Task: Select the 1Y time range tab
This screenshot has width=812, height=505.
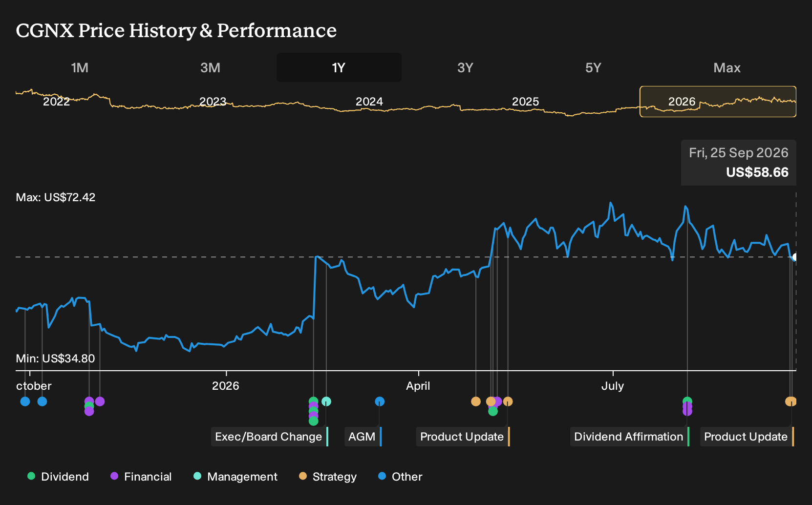Action: point(339,67)
